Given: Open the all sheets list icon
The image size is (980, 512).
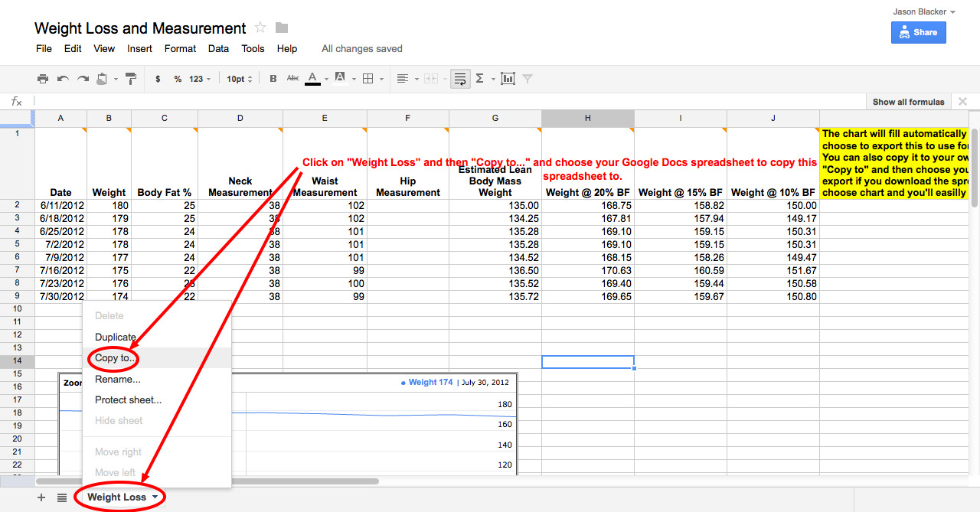Looking at the screenshot, I should [x=62, y=497].
